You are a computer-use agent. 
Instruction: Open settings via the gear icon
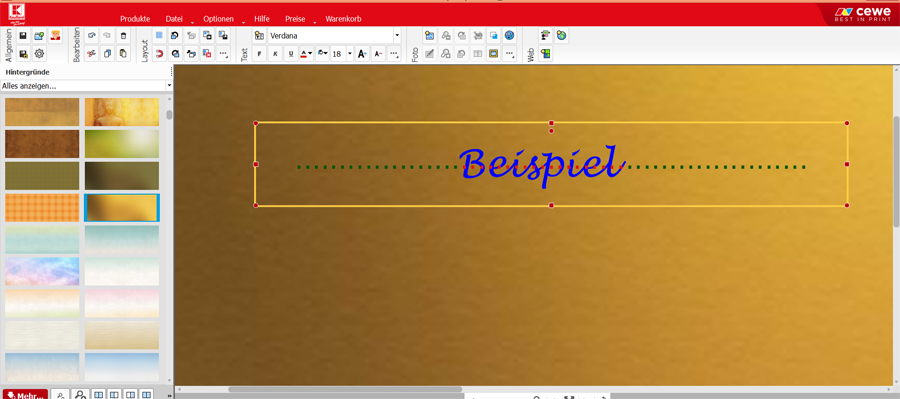pos(40,54)
